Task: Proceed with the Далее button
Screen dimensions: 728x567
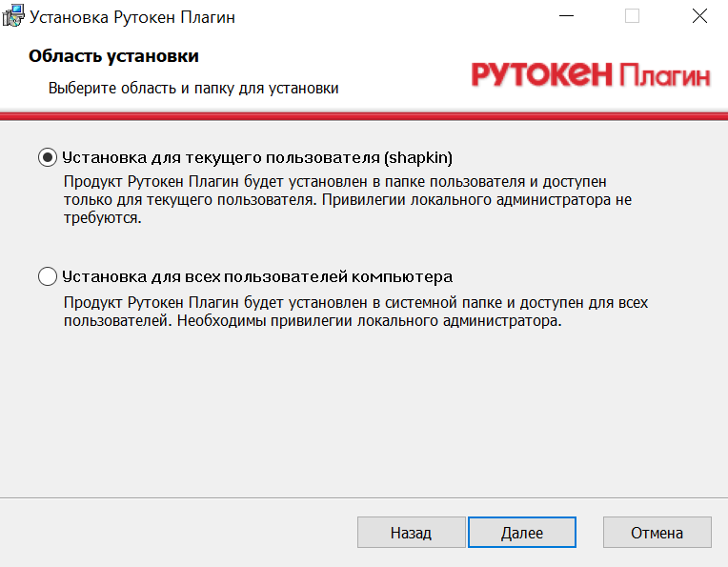Action: (x=522, y=533)
